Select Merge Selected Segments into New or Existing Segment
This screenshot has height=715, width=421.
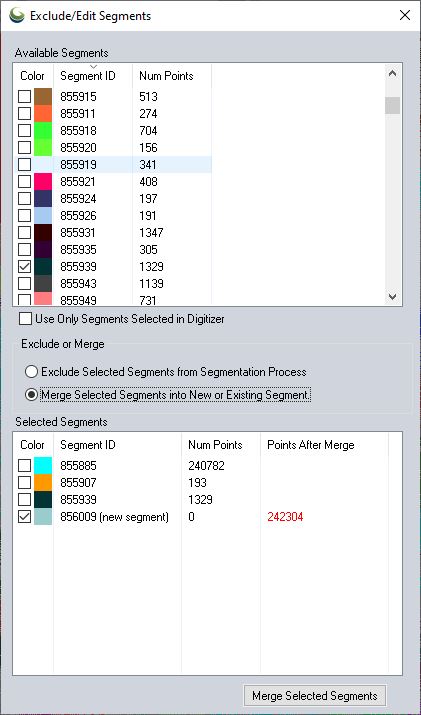[31, 395]
